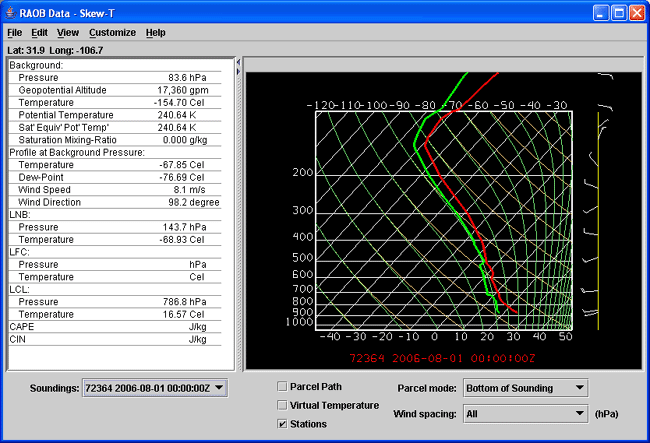Uncheck the Stations checkbox
Viewport: 650px width, 443px height.
click(x=282, y=424)
